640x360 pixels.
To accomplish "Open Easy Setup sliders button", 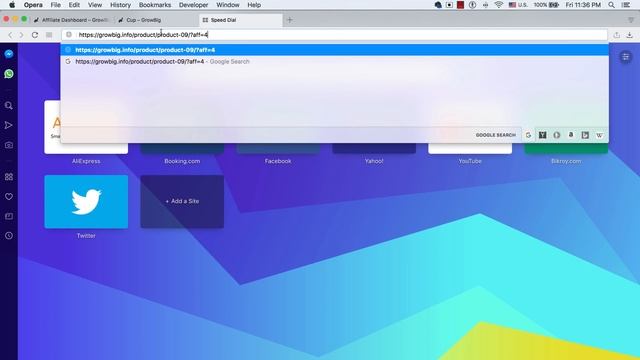I will (x=625, y=57).
